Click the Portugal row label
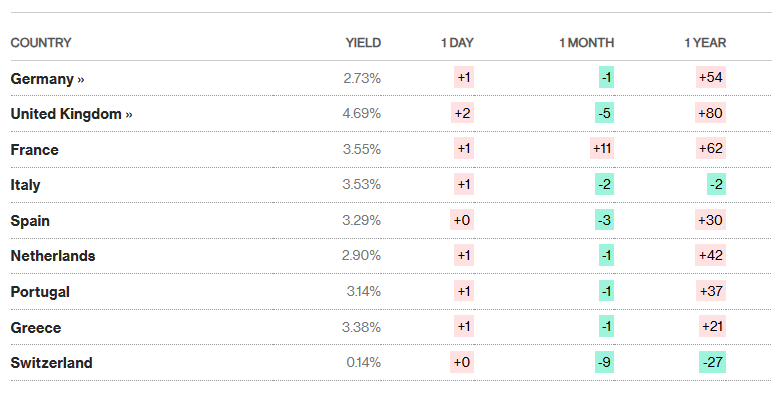The height and width of the screenshot is (412, 772). (40, 292)
